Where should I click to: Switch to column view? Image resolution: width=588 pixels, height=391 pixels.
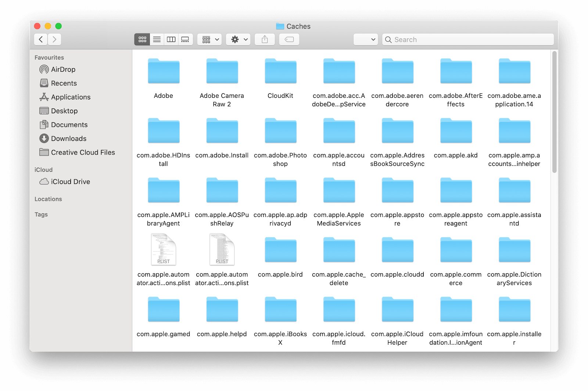coord(171,39)
